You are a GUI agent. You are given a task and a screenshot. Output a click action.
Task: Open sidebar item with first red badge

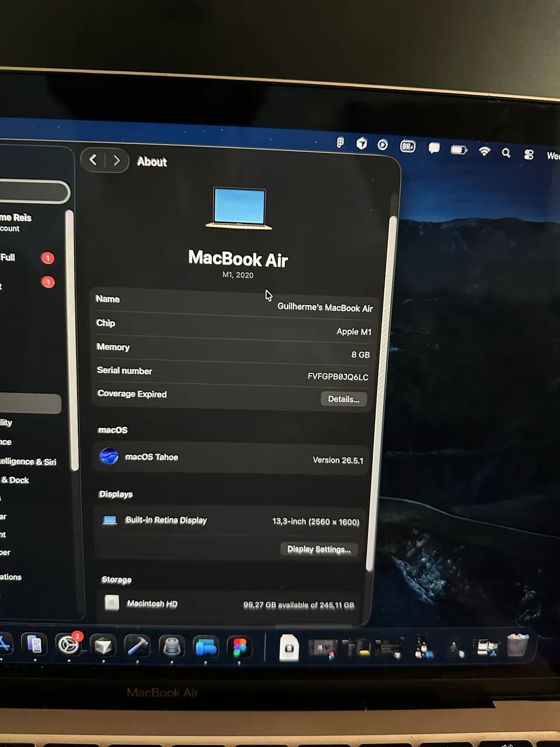pos(27,257)
